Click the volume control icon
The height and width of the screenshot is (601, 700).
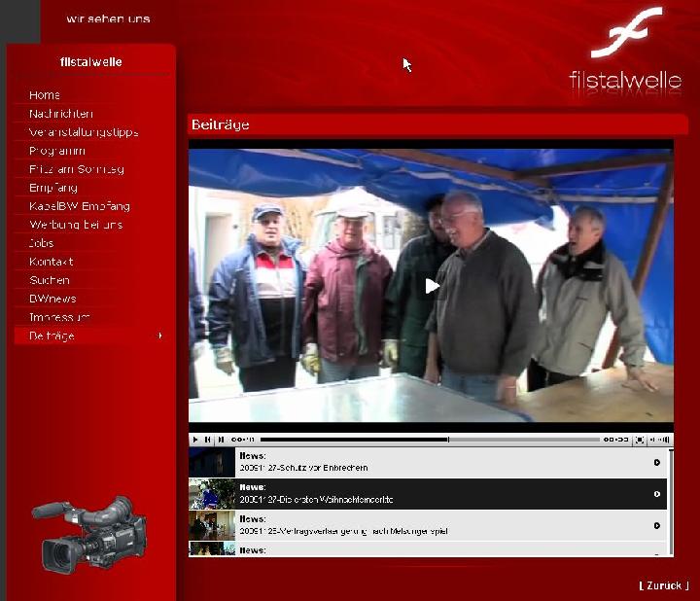pos(659,440)
